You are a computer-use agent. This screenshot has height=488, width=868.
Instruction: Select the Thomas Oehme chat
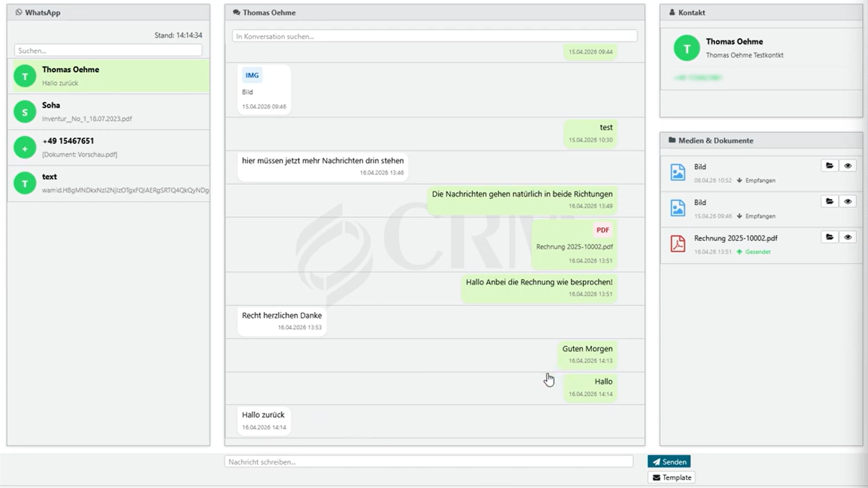[108, 76]
